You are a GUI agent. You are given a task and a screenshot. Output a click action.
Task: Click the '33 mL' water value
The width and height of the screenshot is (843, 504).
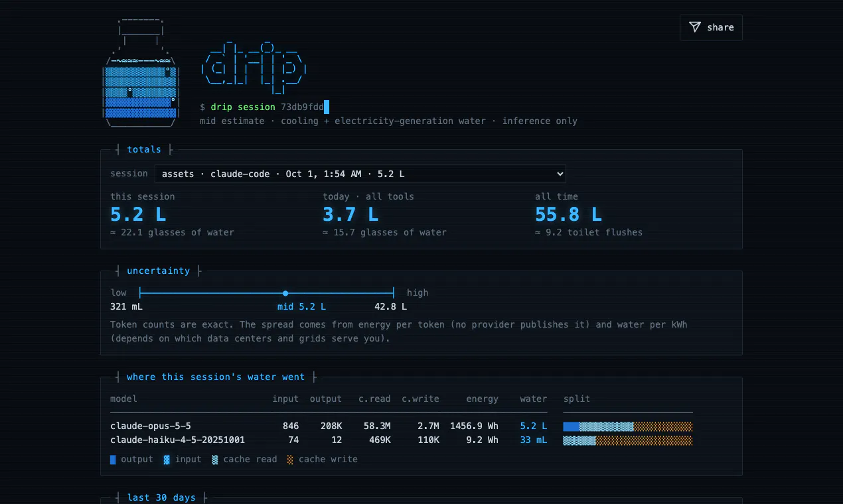point(534,441)
